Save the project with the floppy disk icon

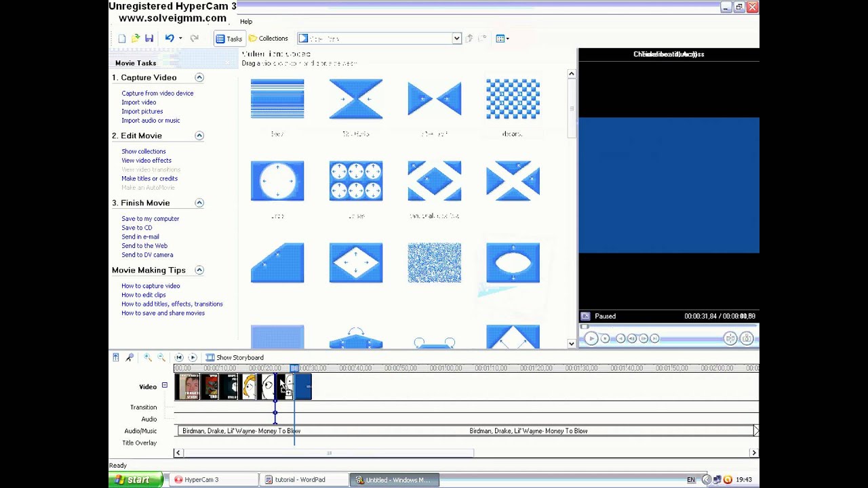tap(149, 39)
